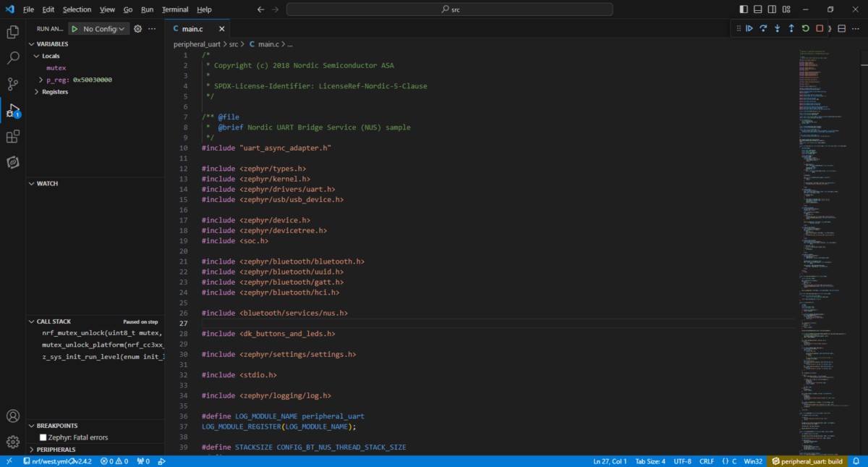
Task: Open the nRF Connect activity bar icon
Action: (x=13, y=162)
